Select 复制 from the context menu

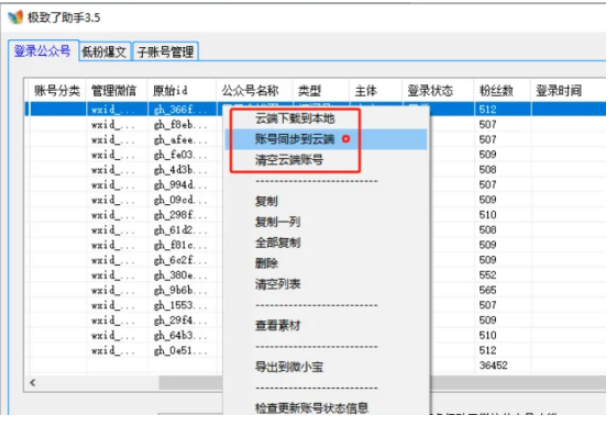pos(266,201)
